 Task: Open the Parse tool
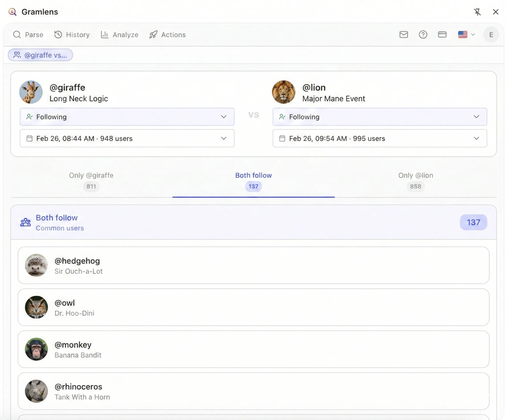coord(28,35)
